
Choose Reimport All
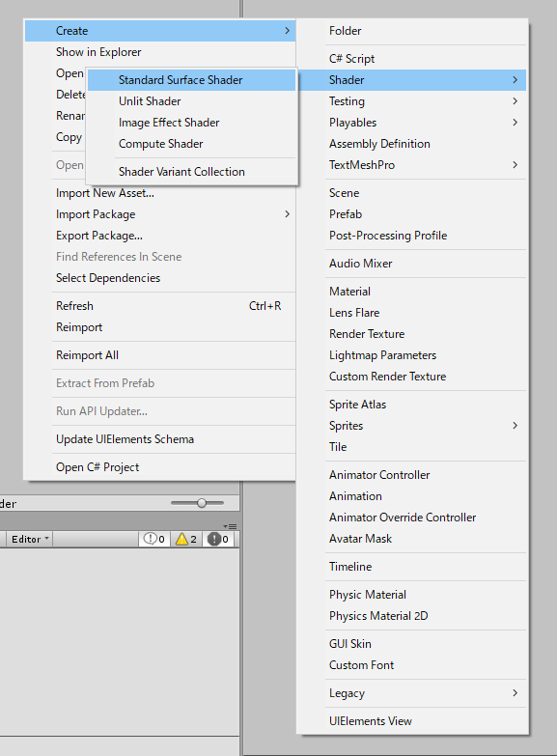(x=160, y=355)
